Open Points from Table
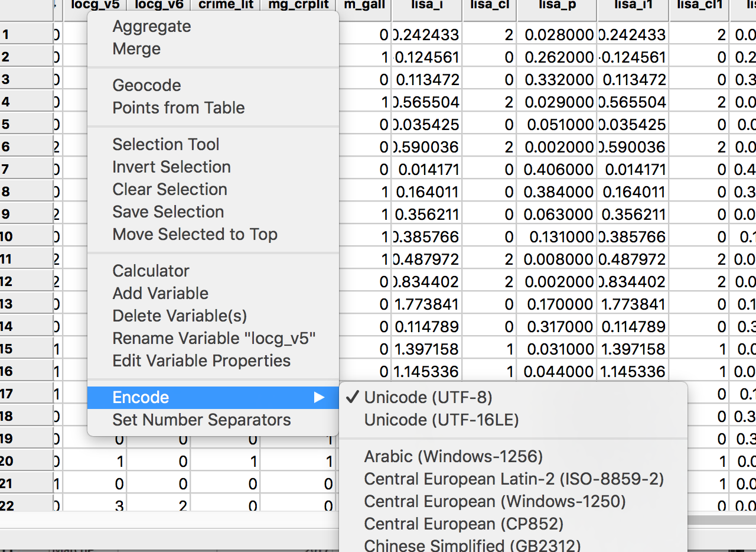Viewport: 756px width, 552px height. pyautogui.click(x=178, y=108)
